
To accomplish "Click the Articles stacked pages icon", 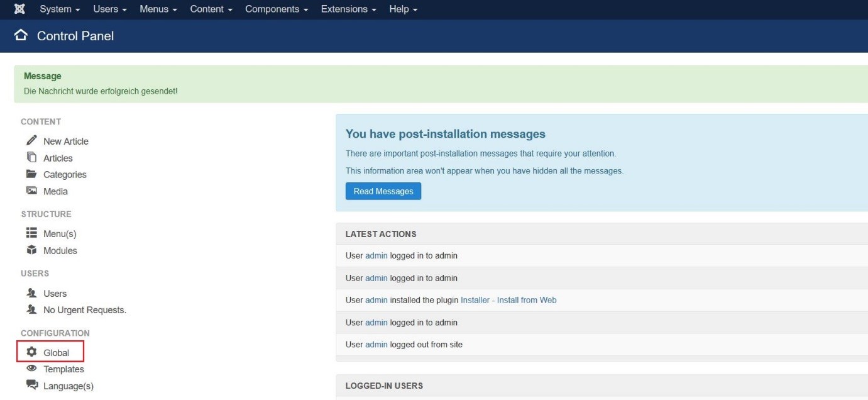I will [31, 157].
